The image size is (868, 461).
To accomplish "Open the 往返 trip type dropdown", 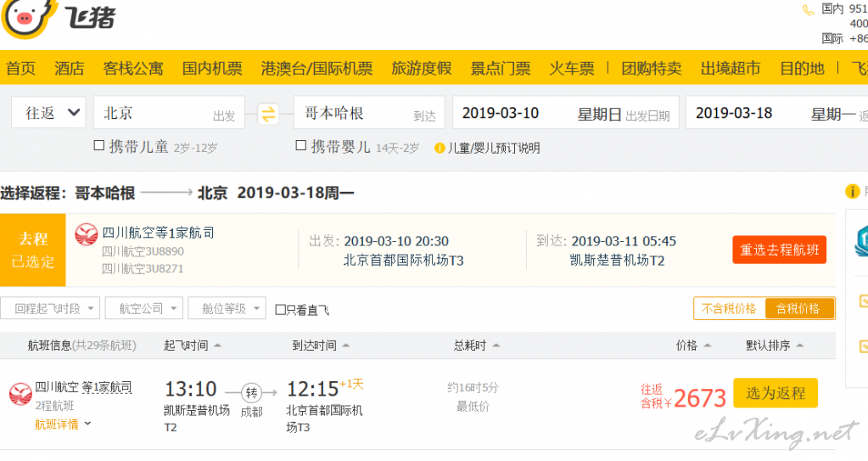I will click(x=48, y=112).
